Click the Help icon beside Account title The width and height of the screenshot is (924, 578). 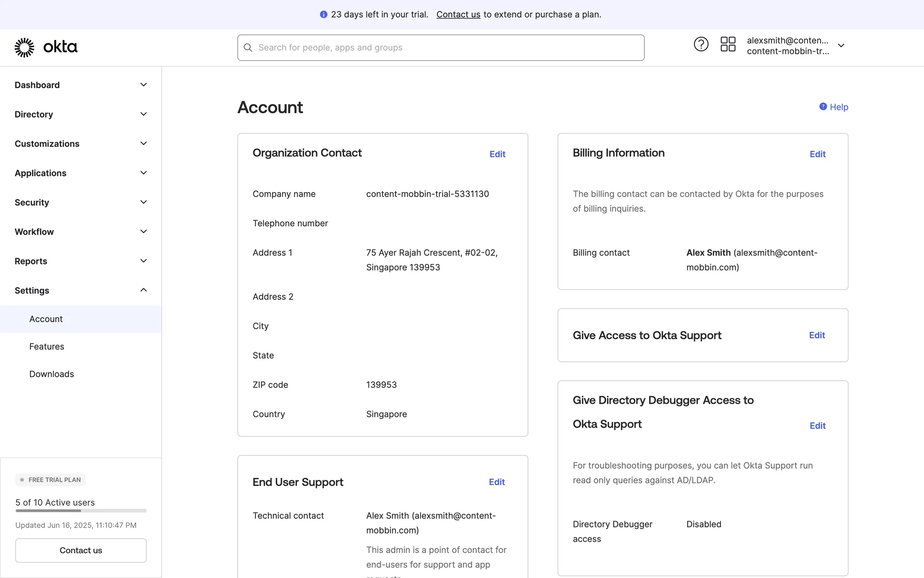click(823, 106)
